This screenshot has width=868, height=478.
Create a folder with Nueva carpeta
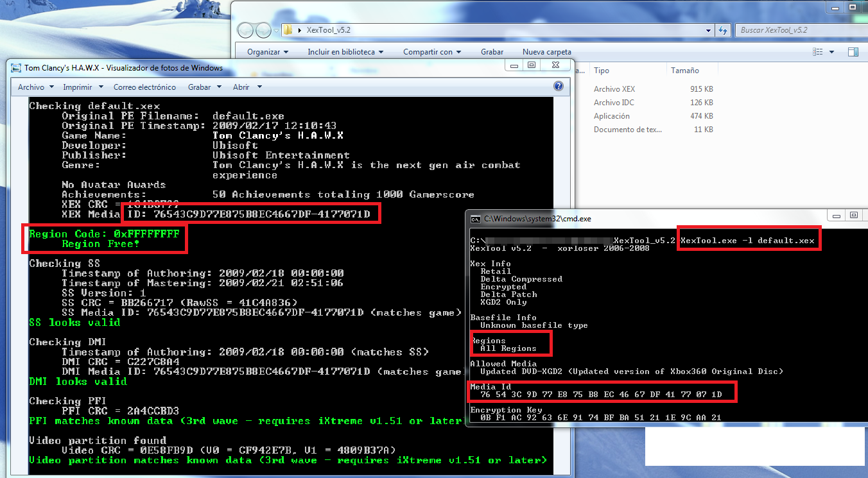click(x=547, y=52)
